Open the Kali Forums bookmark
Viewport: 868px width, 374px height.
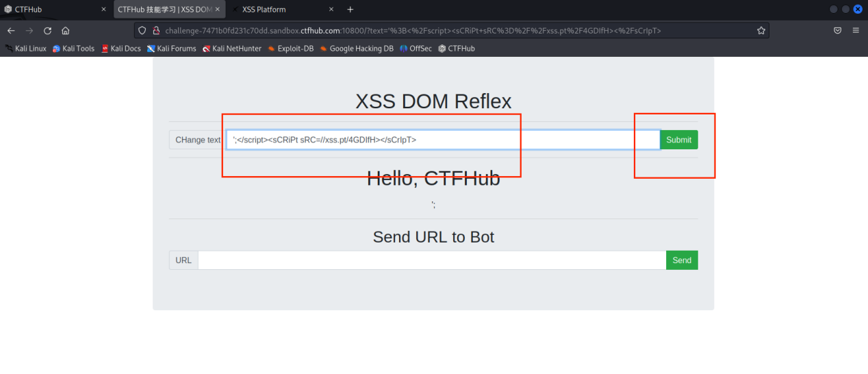coord(172,49)
